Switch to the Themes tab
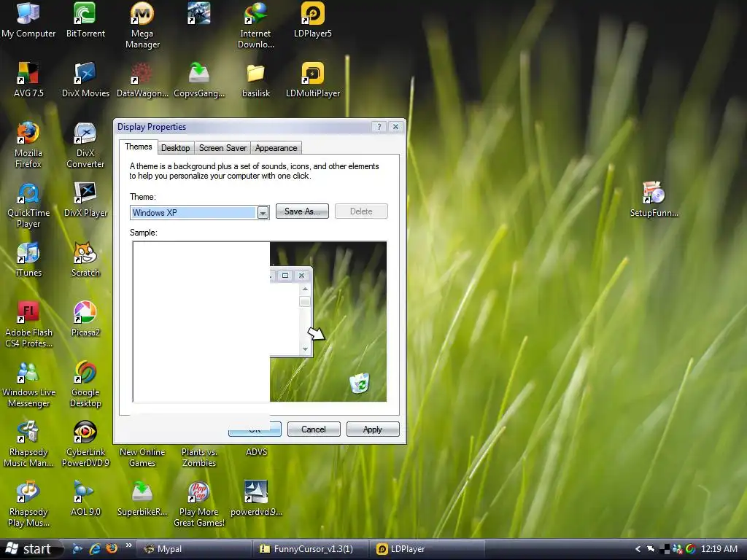The image size is (747, 560). click(x=138, y=147)
